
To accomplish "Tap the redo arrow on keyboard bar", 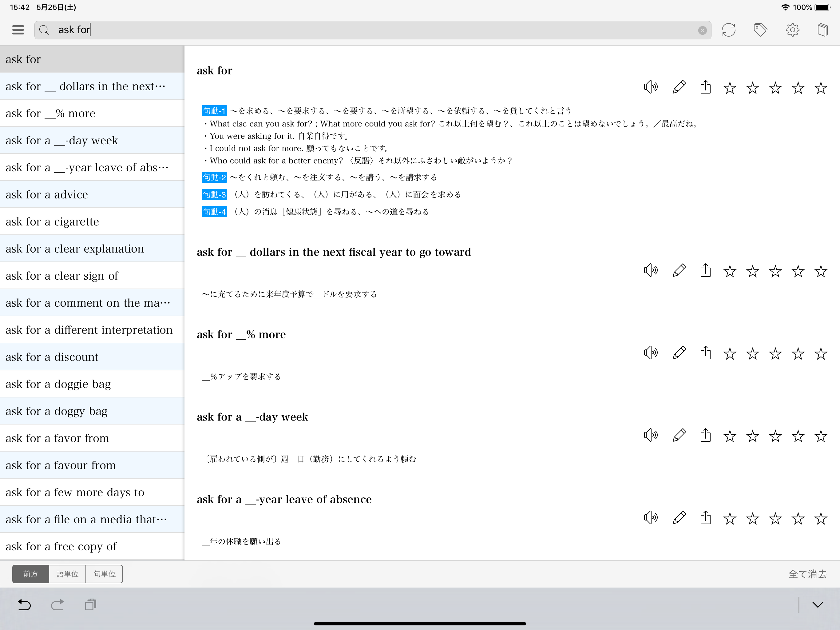I will (x=57, y=604).
